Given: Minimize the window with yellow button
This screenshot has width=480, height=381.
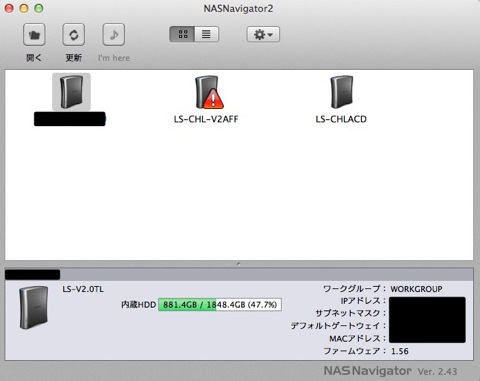Looking at the screenshot, I should pyautogui.click(x=24, y=8).
